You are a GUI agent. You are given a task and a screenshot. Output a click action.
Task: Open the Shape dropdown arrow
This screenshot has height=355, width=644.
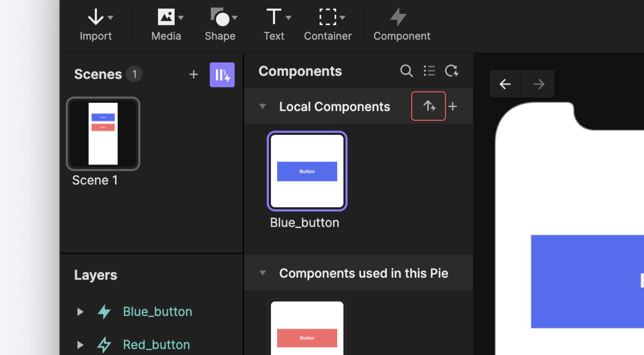[235, 18]
